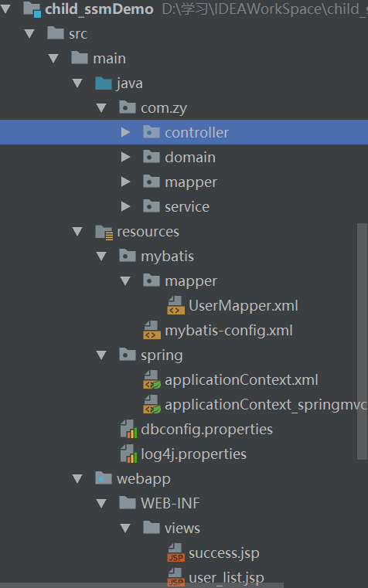This screenshot has height=588, width=368.
Task: Collapse the child_ssmDemo project node
Action: point(5,9)
